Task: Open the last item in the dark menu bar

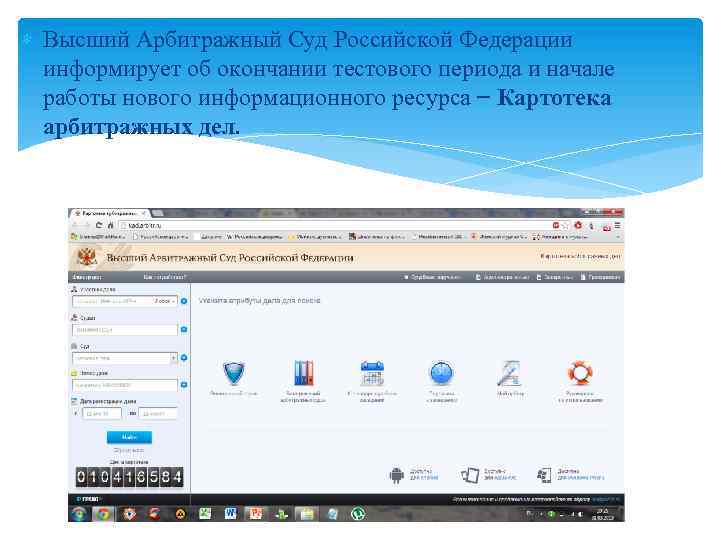Action: click(x=600, y=277)
